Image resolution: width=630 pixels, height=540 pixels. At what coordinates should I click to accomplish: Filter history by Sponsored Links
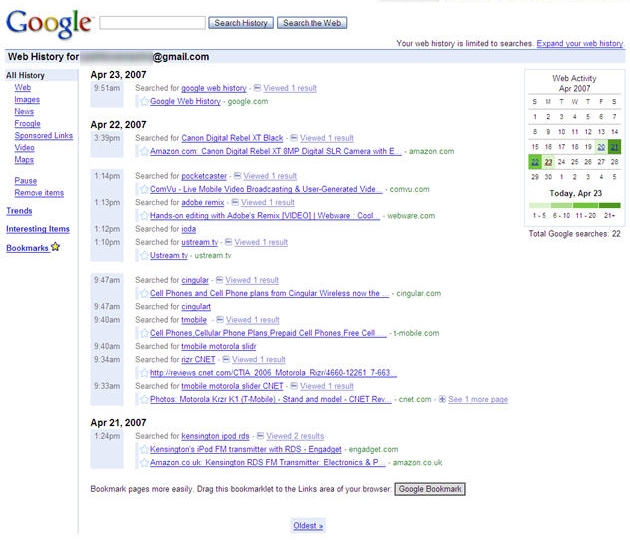44,135
